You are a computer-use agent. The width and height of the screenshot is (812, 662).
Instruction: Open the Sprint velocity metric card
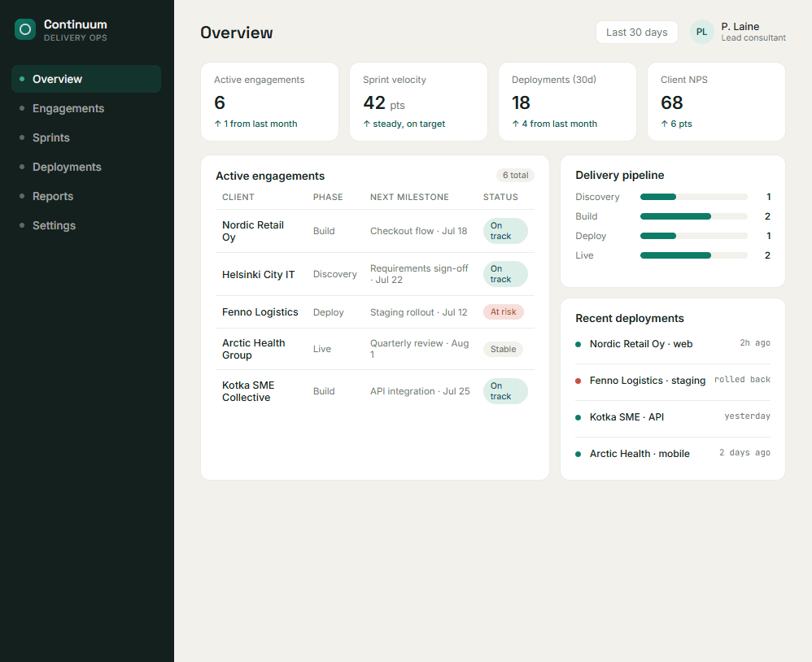click(x=418, y=102)
